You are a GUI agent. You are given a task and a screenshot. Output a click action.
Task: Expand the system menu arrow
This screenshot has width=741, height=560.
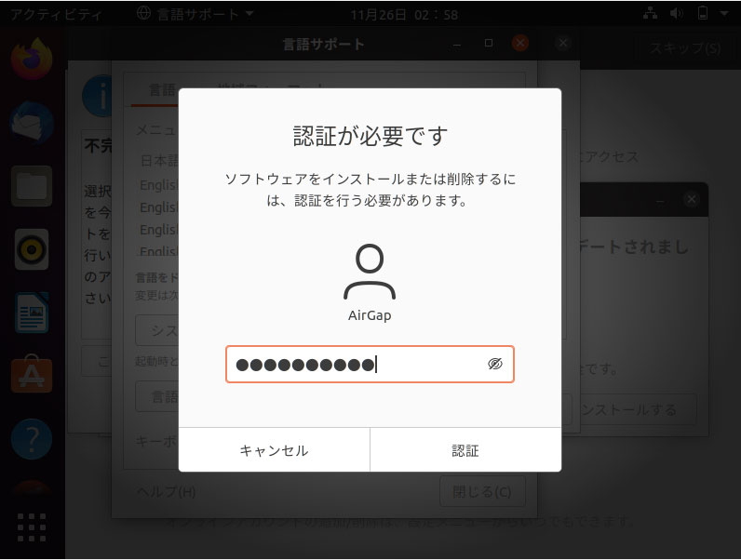[724, 14]
